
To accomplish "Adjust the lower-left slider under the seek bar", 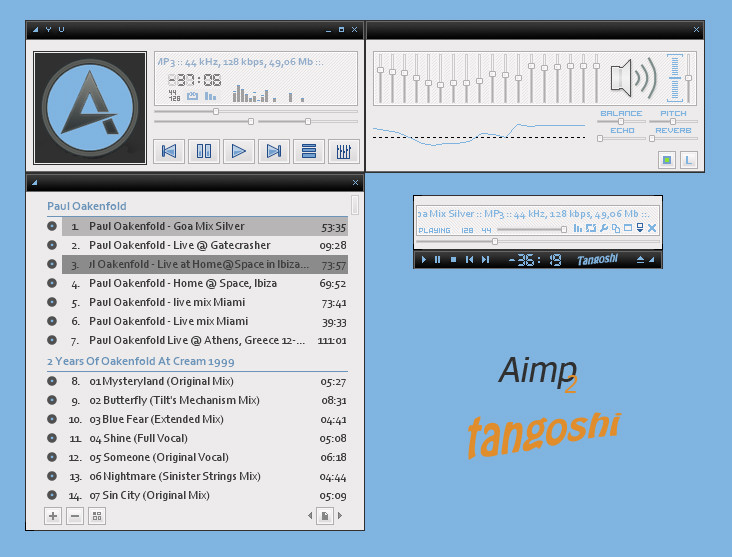I will [204, 121].
